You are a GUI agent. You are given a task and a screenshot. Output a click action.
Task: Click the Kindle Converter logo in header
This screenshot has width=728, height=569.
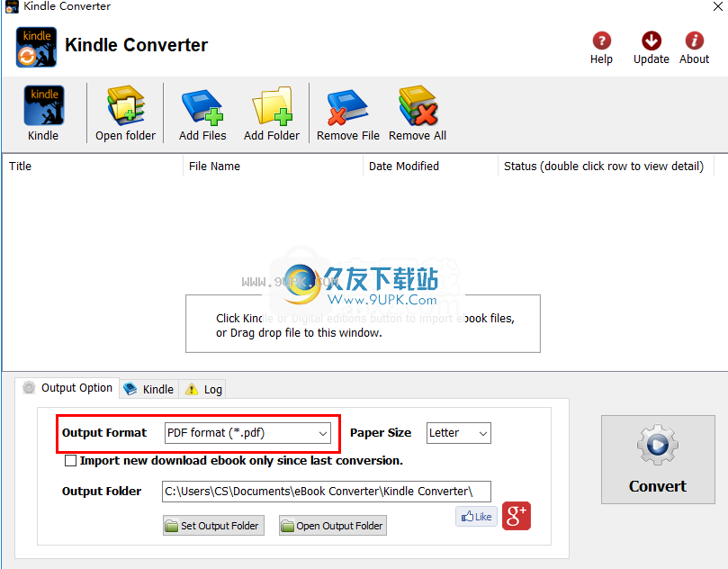[36, 47]
